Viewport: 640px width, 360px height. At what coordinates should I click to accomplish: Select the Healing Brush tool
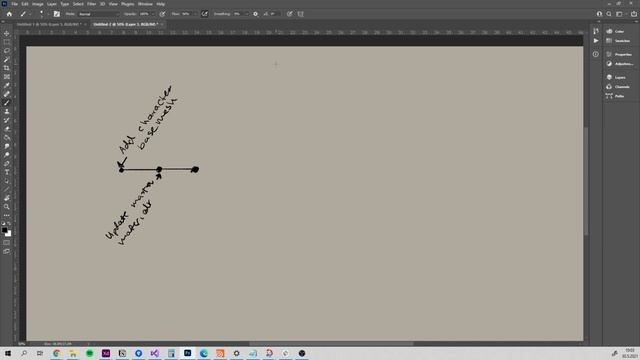pyautogui.click(x=7, y=94)
